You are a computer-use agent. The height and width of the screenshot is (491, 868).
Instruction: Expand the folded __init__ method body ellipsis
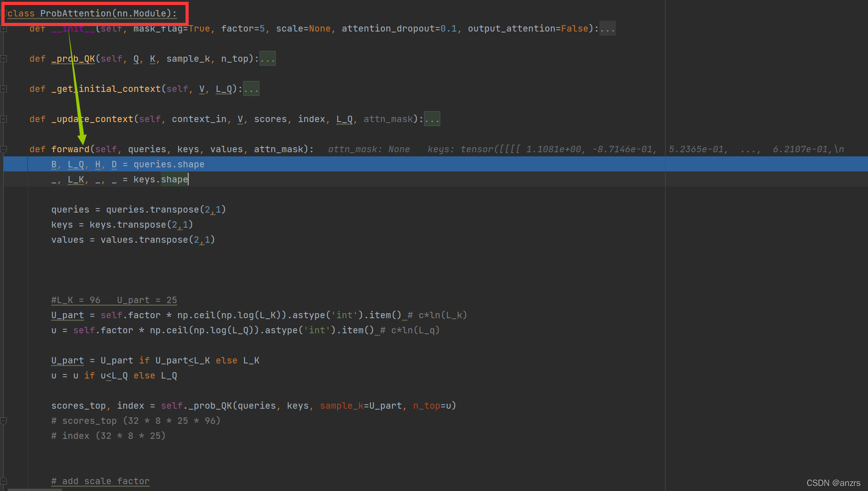tap(608, 28)
